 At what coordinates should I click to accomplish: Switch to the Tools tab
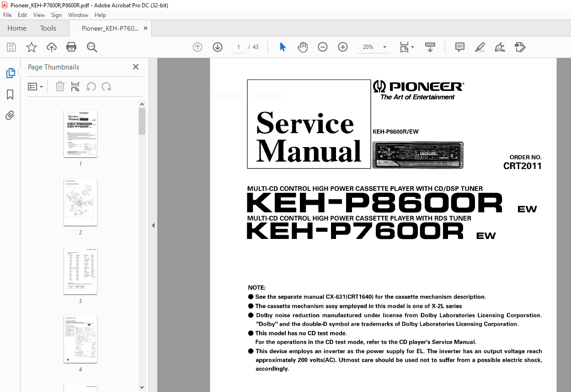point(48,28)
